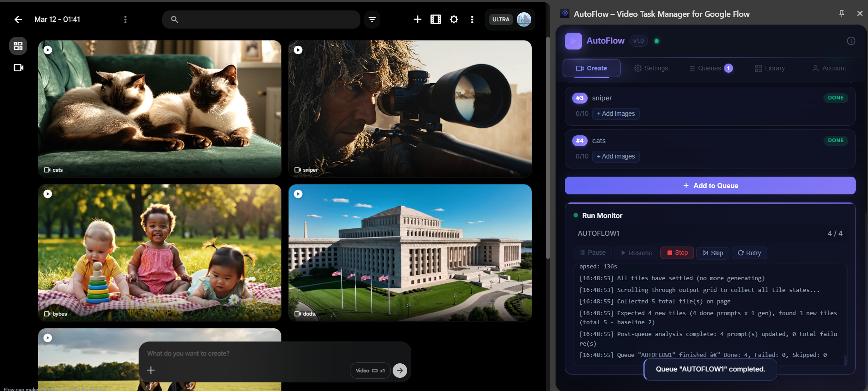Viewport: 868px width, 391px height.
Task: Select the grid view sidebar icon
Action: tap(18, 46)
